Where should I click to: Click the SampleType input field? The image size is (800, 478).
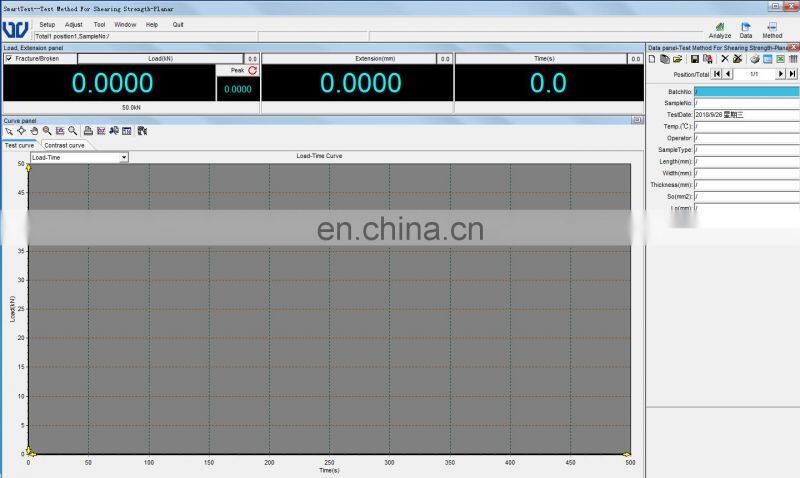click(747, 150)
